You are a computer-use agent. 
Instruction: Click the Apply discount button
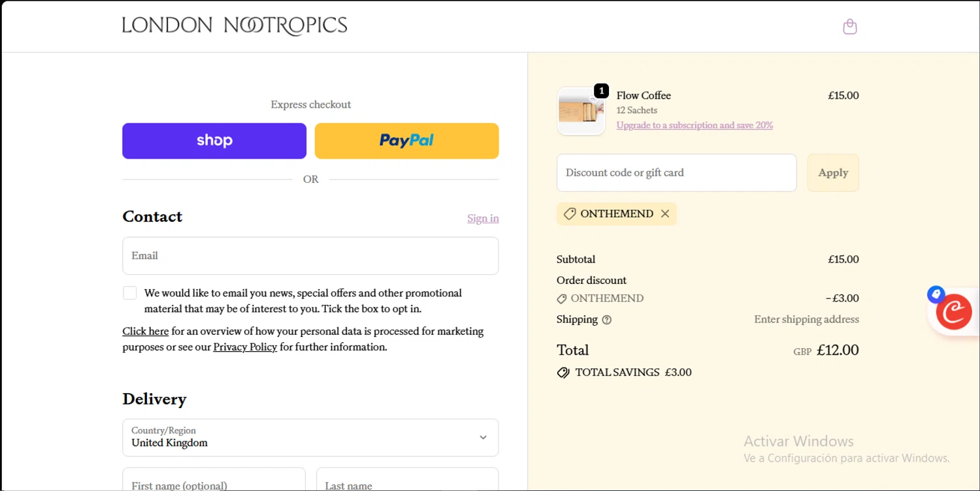833,173
